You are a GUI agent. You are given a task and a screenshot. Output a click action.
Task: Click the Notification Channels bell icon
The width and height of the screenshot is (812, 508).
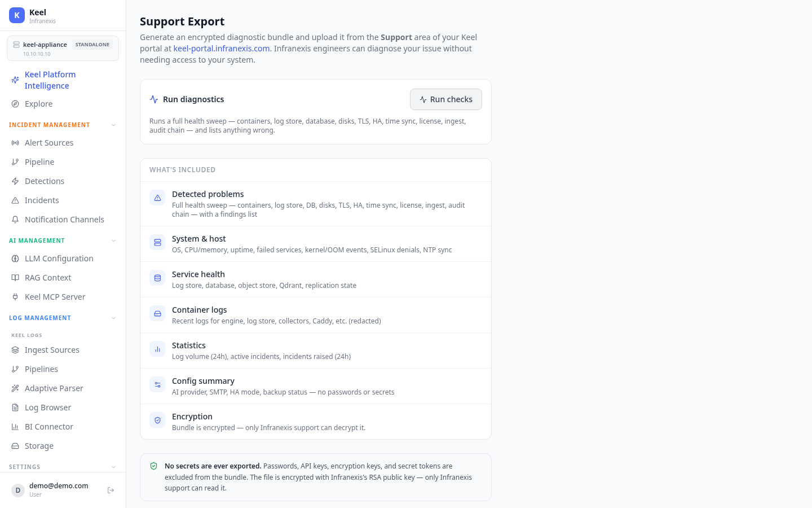point(15,220)
